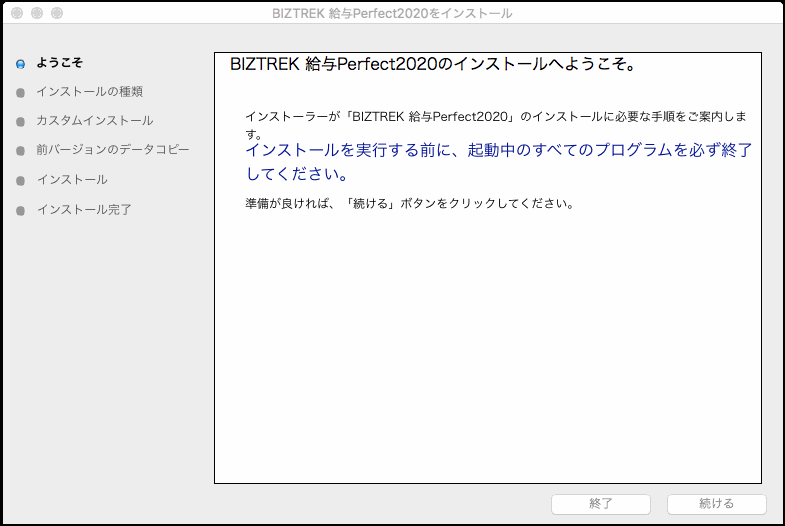Click the bullet beside 前バージョンのデータコピー

pos(20,151)
